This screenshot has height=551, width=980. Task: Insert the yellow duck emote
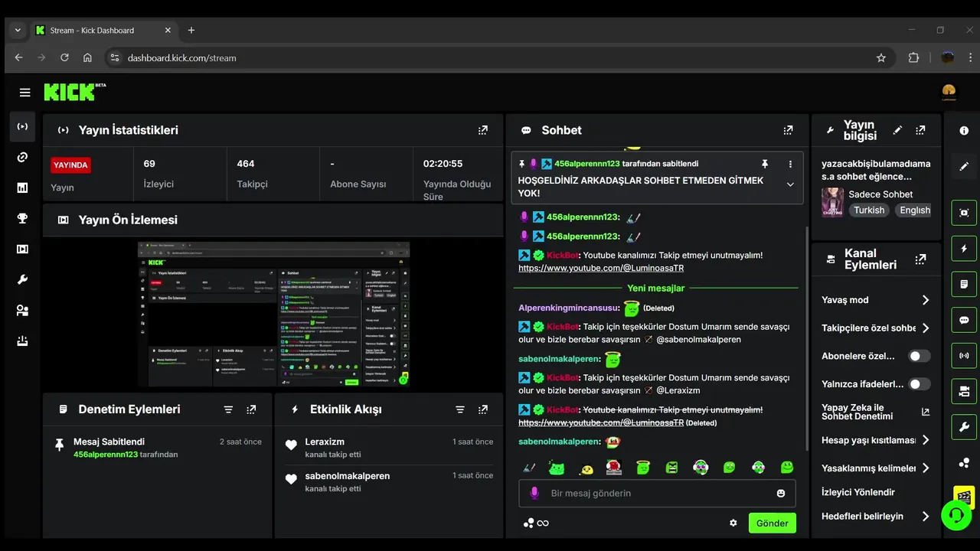[x=586, y=468]
